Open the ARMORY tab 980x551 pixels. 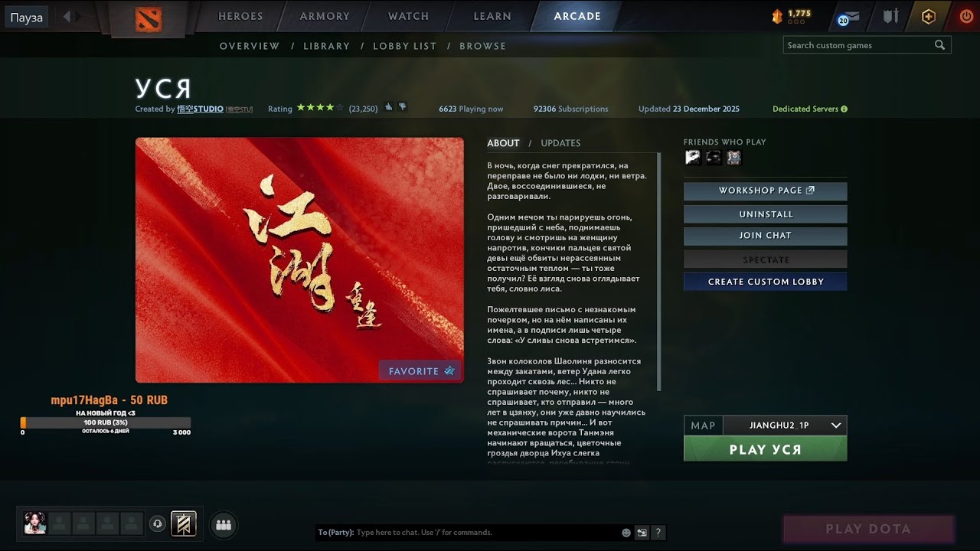click(x=325, y=16)
